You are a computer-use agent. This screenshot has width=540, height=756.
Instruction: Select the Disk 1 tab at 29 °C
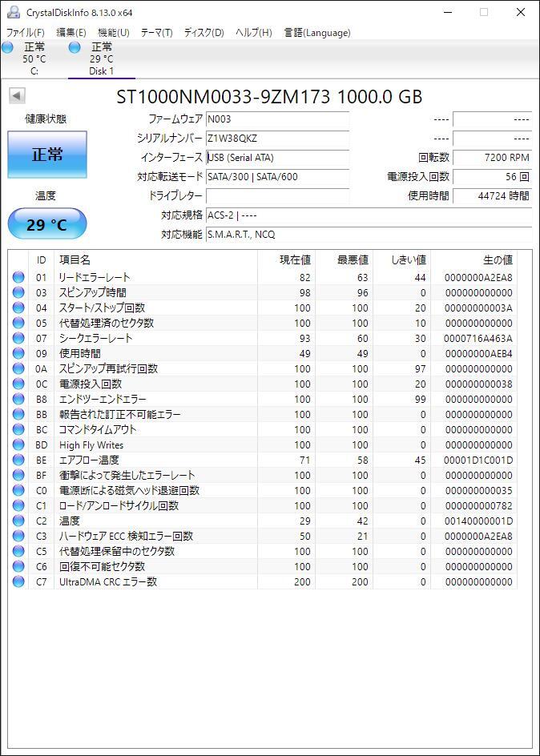(101, 58)
